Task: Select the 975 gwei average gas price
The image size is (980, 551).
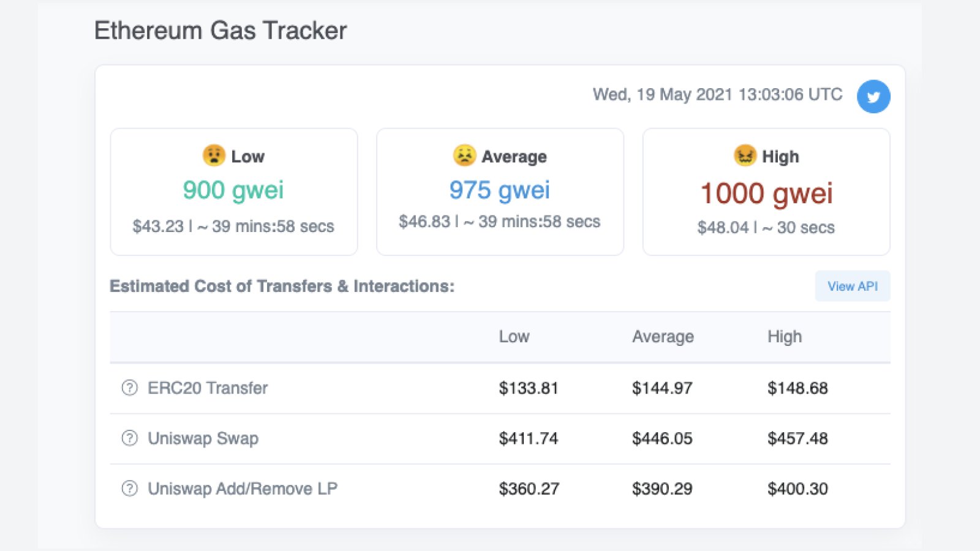Action: pyautogui.click(x=500, y=190)
